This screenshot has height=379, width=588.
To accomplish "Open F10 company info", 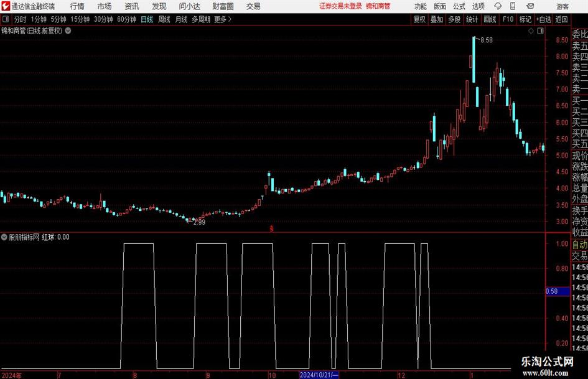I will pyautogui.click(x=508, y=19).
